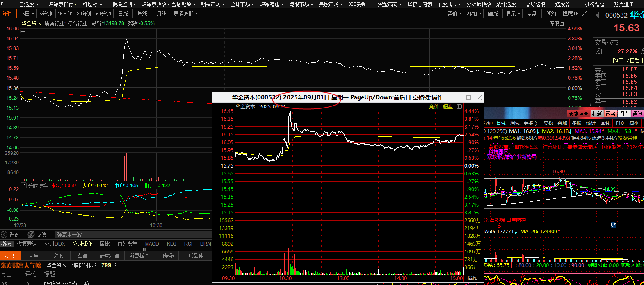
Task: Select the 分时博弈 indicator tab
Action: (x=82, y=244)
